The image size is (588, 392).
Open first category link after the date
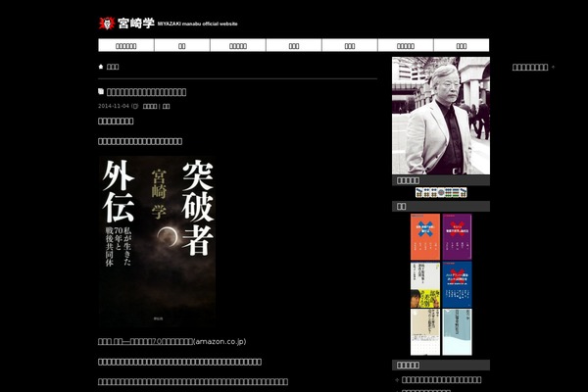[150, 106]
